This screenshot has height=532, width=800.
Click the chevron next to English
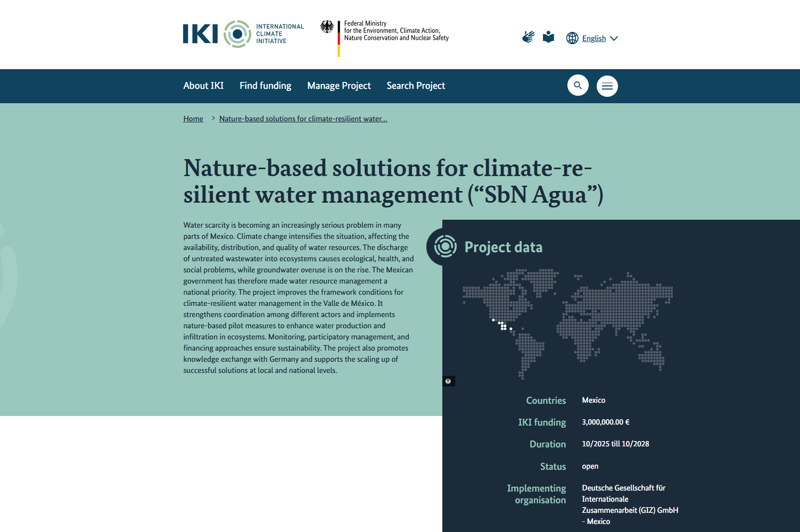614,38
